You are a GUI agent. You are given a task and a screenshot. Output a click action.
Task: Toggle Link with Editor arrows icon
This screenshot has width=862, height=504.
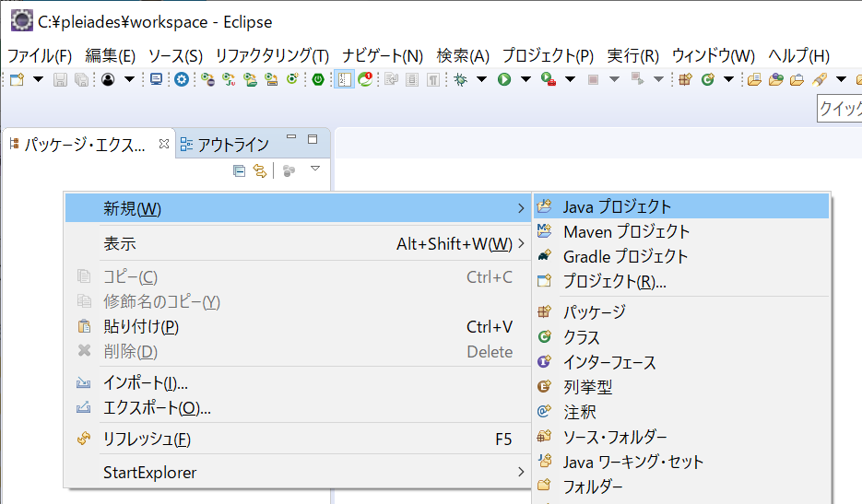pyautogui.click(x=259, y=171)
